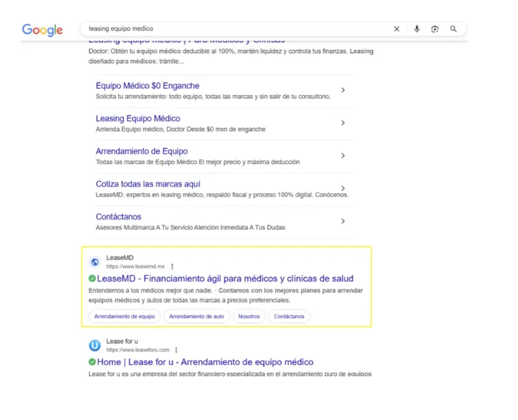Expand chevron beside 'Contáctanos' sitelink

(x=343, y=221)
